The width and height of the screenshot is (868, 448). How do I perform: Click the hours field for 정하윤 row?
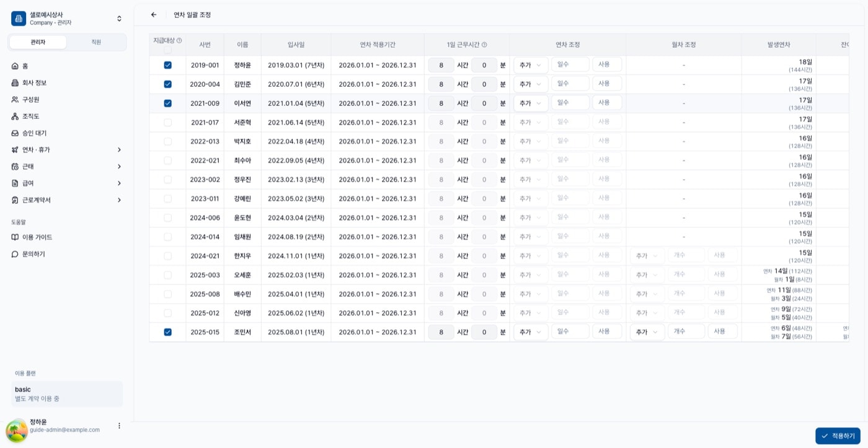[x=441, y=65]
